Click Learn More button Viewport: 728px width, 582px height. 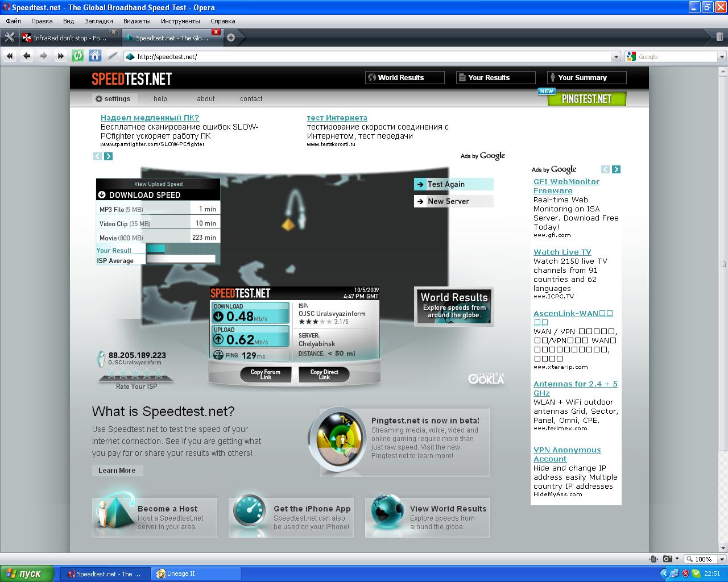[117, 470]
